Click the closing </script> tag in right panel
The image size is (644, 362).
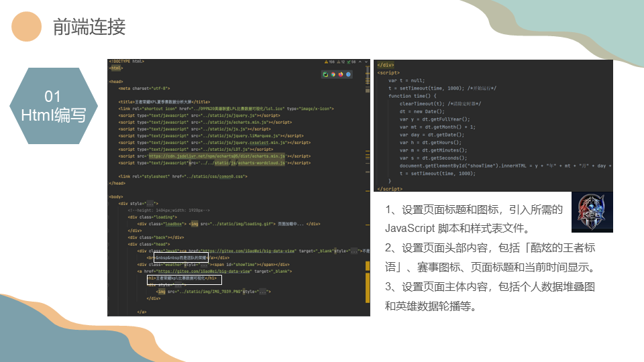[390, 189]
